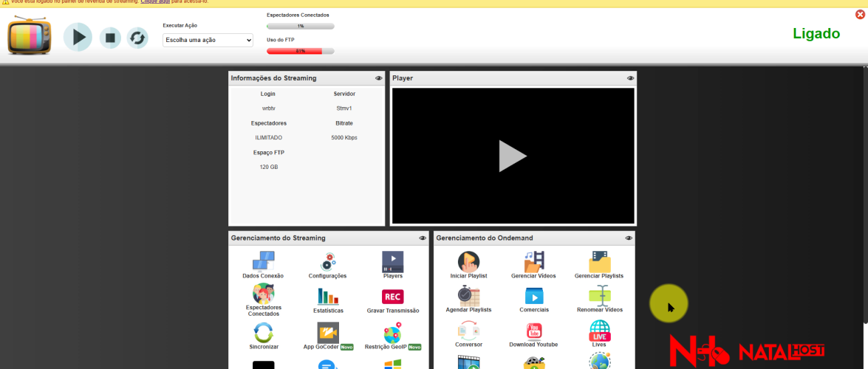Click the 'Gerenciamento do Ondemand' panel title
This screenshot has width=868, height=369.
pyautogui.click(x=485, y=238)
